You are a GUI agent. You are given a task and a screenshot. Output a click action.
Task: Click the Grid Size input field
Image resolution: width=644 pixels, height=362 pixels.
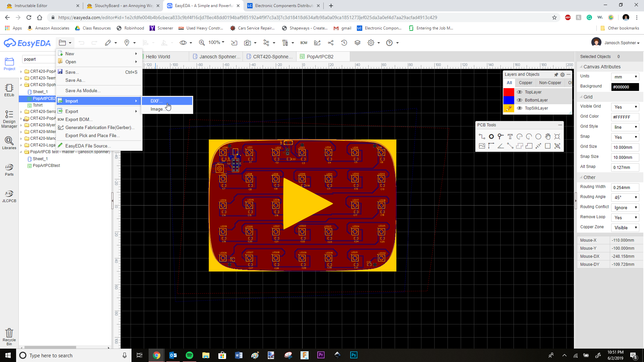pyautogui.click(x=625, y=147)
